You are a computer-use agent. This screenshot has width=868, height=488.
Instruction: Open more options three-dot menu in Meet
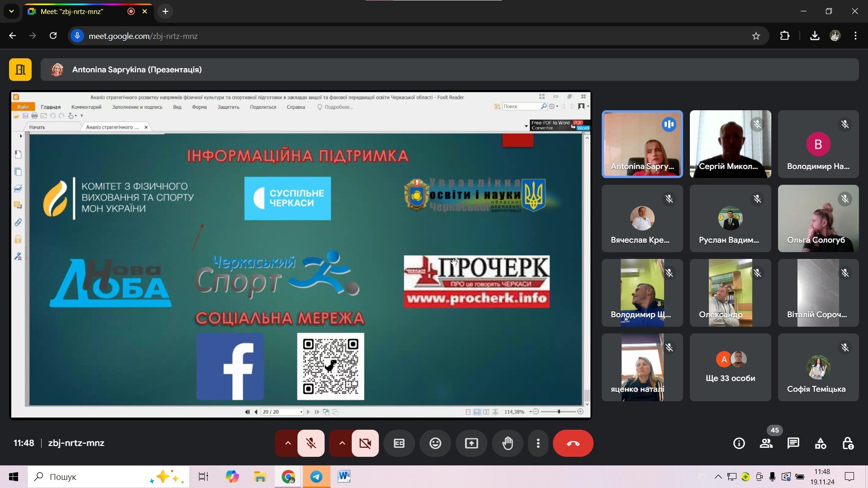pyautogui.click(x=538, y=443)
